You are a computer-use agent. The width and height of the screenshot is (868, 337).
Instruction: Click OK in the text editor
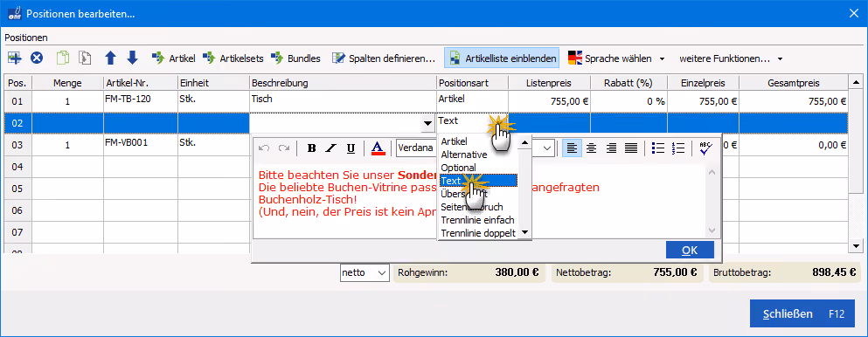coord(690,250)
